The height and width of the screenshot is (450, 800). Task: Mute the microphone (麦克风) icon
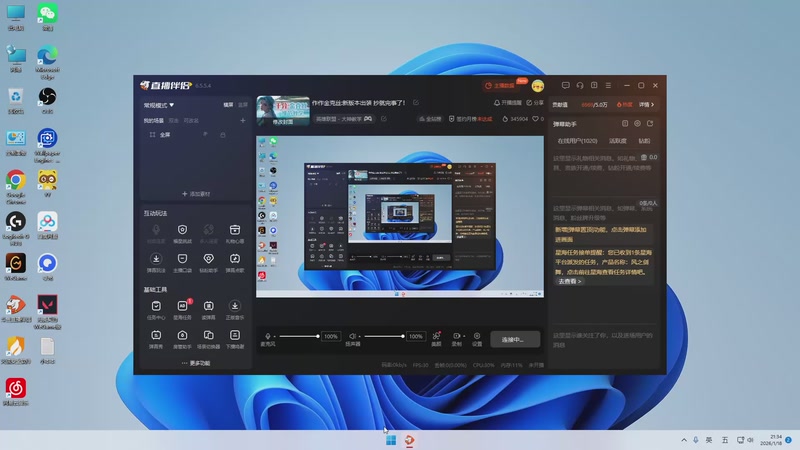pos(268,336)
